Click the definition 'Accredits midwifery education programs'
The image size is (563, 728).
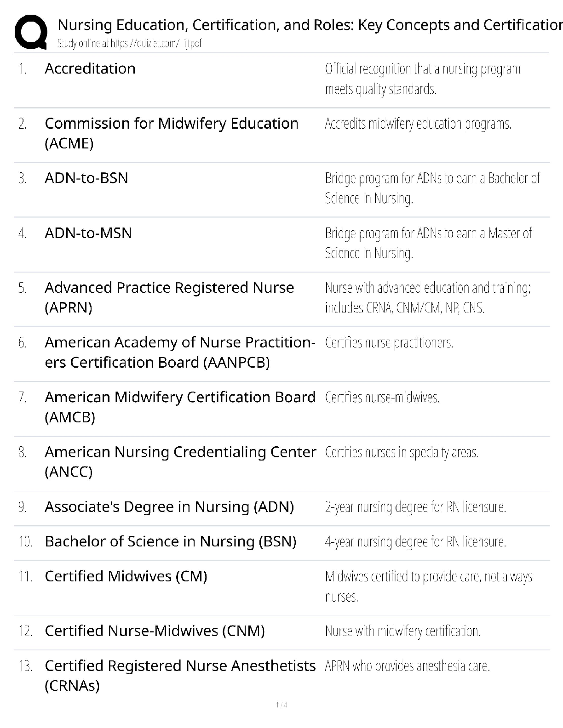(x=418, y=124)
